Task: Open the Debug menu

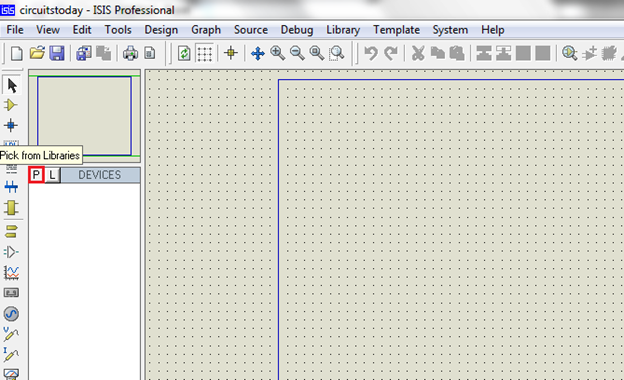Action: pos(297,30)
